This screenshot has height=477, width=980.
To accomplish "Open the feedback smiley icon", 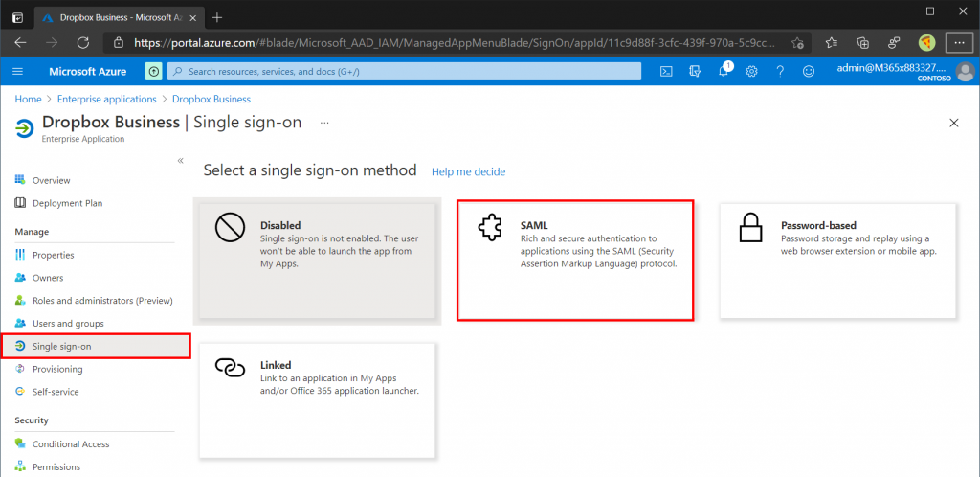I will pos(809,71).
